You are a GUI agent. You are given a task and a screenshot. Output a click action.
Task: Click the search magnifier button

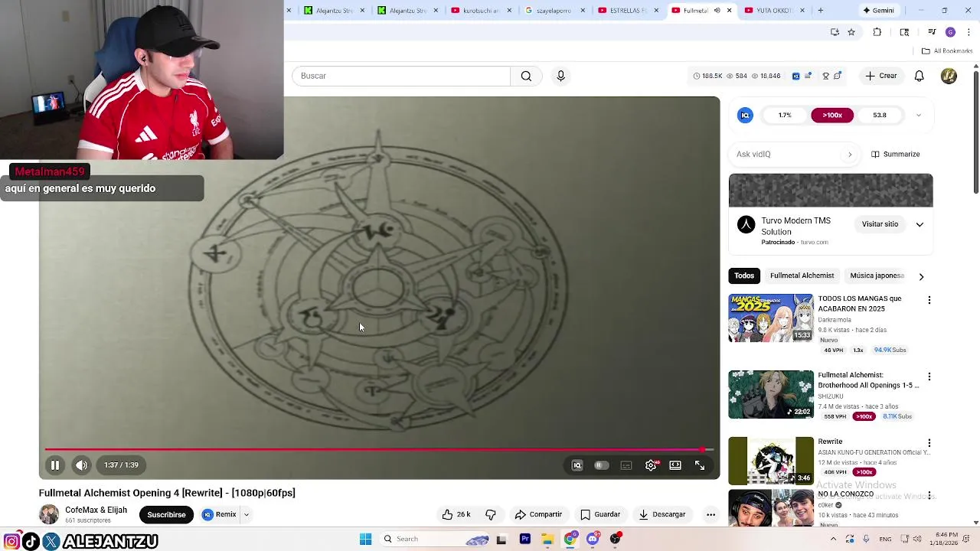click(526, 76)
